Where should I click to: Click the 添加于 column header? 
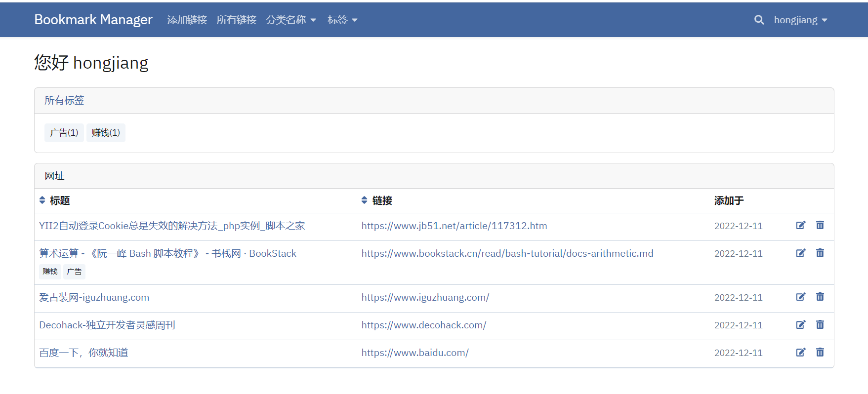729,200
